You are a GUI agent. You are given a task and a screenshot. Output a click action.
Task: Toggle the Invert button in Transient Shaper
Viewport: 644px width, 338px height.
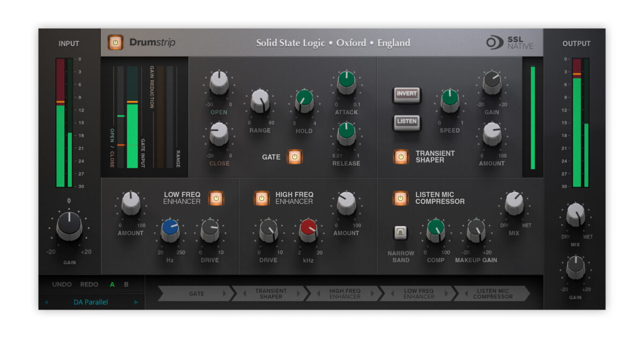pos(406,94)
